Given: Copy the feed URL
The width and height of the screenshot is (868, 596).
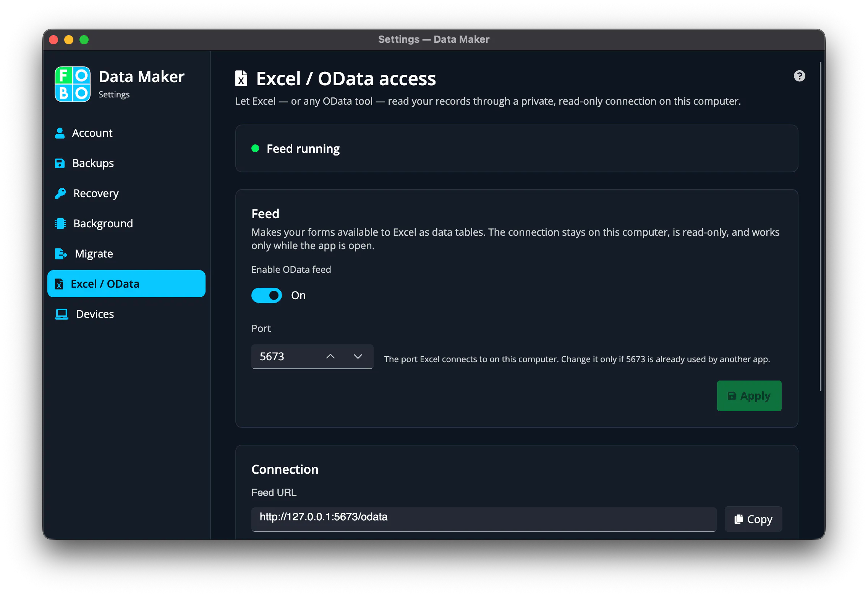Looking at the screenshot, I should point(753,519).
